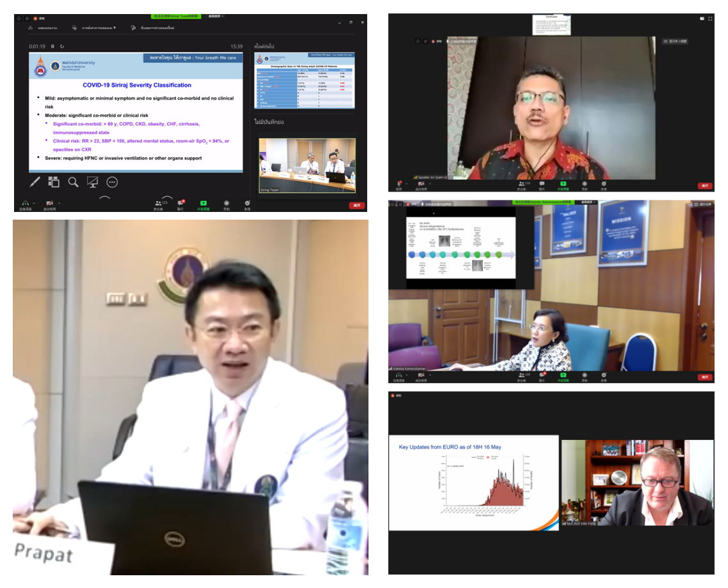Leave the meeting in the Siriraj slide window

[x=356, y=205]
